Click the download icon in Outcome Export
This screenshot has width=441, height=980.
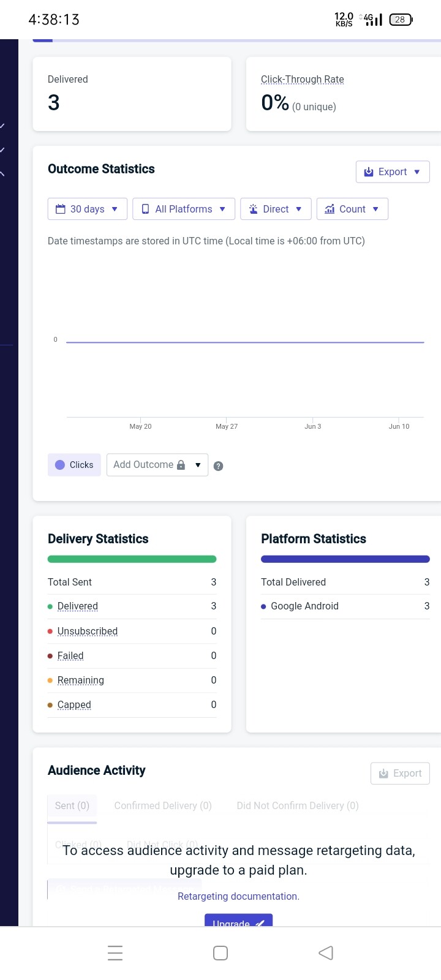pyautogui.click(x=369, y=172)
